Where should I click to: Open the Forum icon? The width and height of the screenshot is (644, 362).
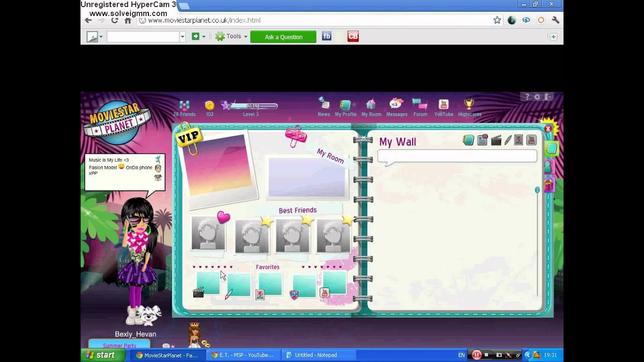point(420,104)
